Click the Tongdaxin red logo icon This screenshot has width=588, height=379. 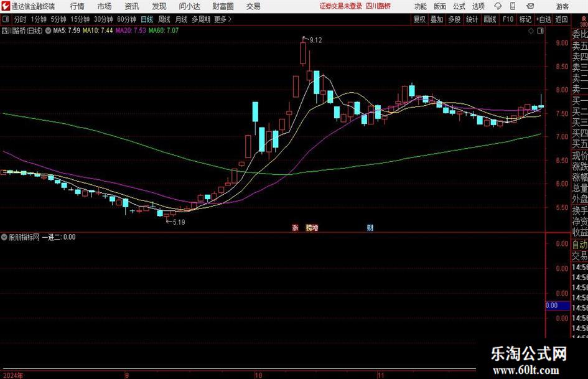pyautogui.click(x=6, y=6)
